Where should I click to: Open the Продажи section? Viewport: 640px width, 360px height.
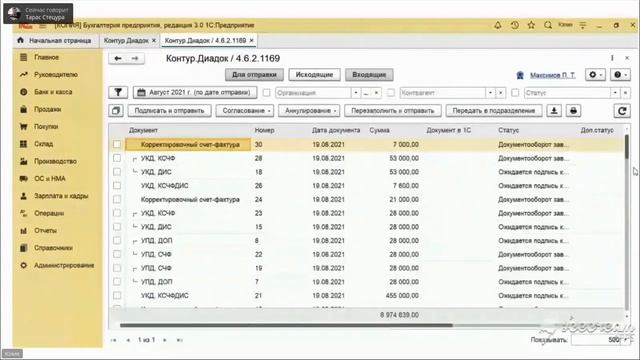click(47, 109)
